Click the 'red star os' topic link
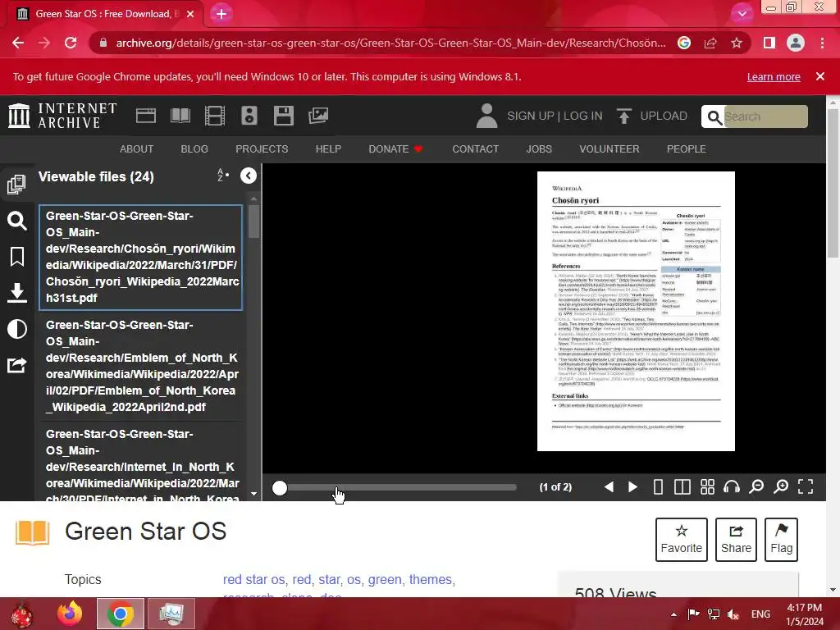This screenshot has height=630, width=840. (x=254, y=580)
